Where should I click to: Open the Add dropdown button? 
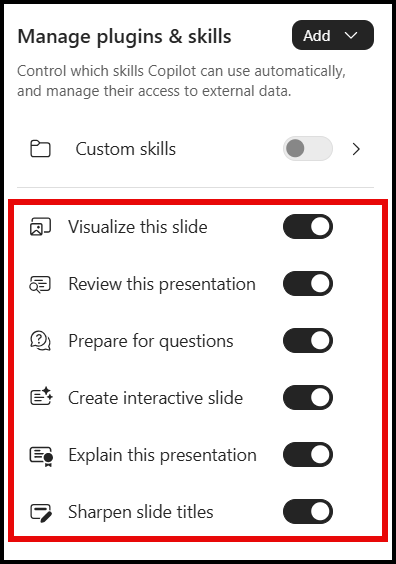[333, 35]
